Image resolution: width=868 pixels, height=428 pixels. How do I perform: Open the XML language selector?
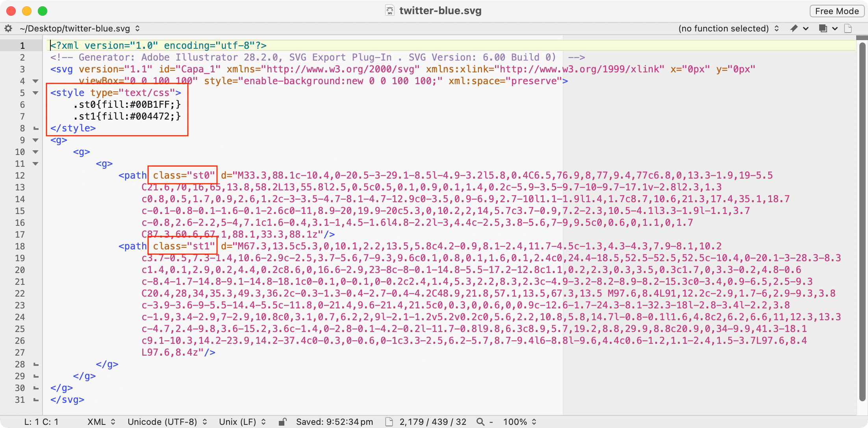click(101, 422)
